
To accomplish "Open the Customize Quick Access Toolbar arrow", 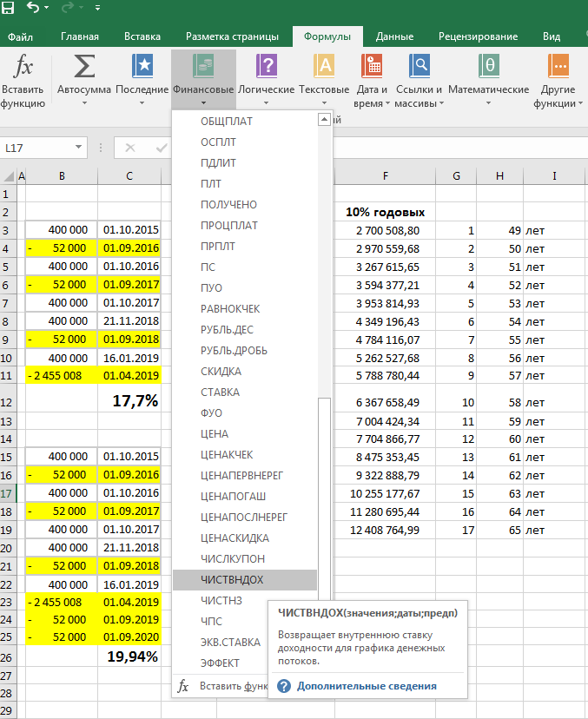I will point(97,8).
